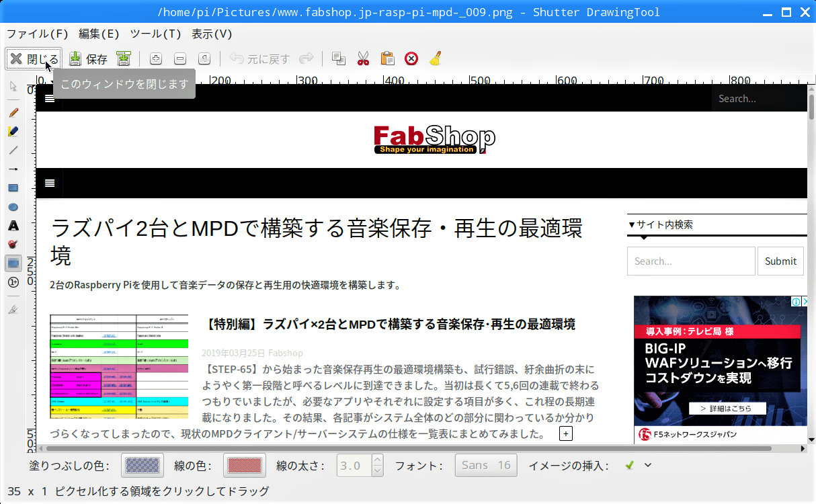
Task: Zoom in with the plus magnifier icon
Action: pyautogui.click(x=155, y=59)
